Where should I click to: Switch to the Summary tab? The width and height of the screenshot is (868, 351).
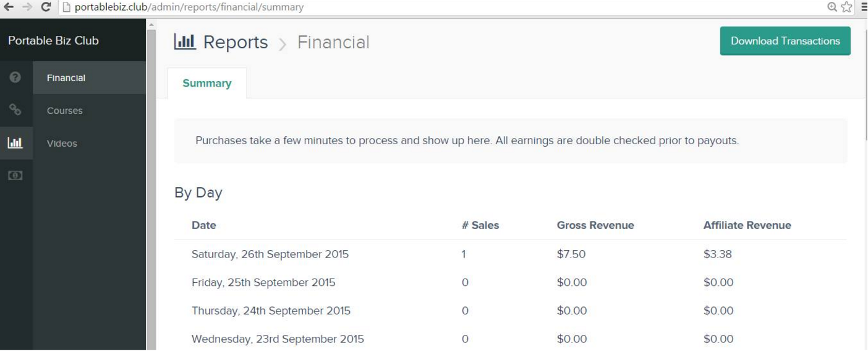point(207,83)
